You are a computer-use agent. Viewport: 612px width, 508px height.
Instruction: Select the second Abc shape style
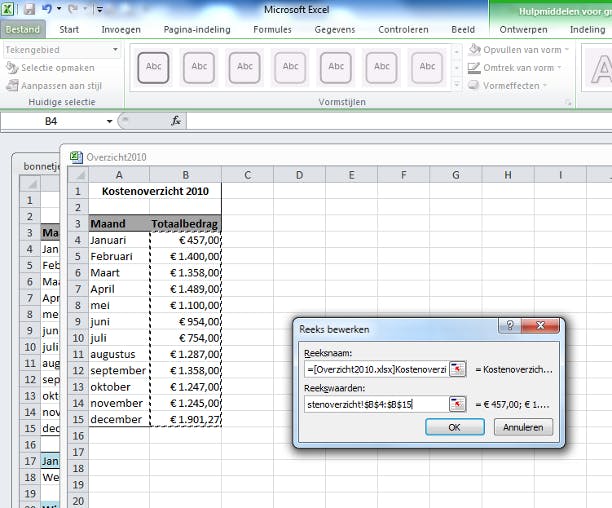[x=199, y=68]
